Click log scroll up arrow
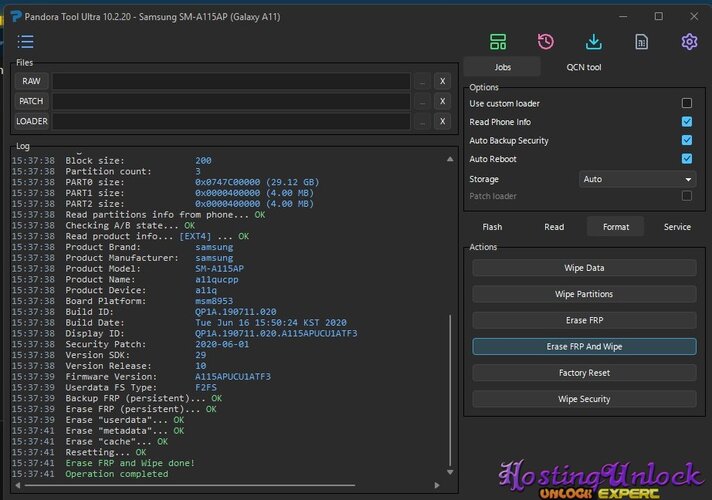The height and width of the screenshot is (500, 712). pos(450,159)
